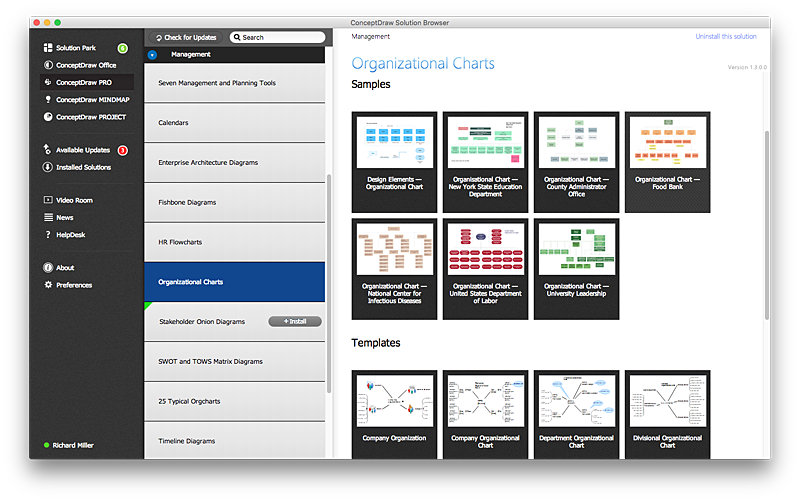The image size is (800, 501).
Task: Click the ConceptDraw PRO icon
Action: point(48,82)
